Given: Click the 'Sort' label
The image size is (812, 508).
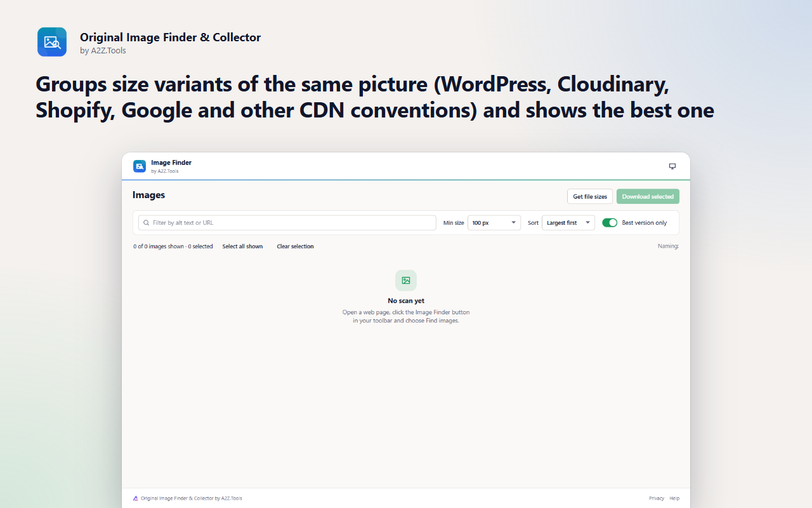Looking at the screenshot, I should (533, 223).
